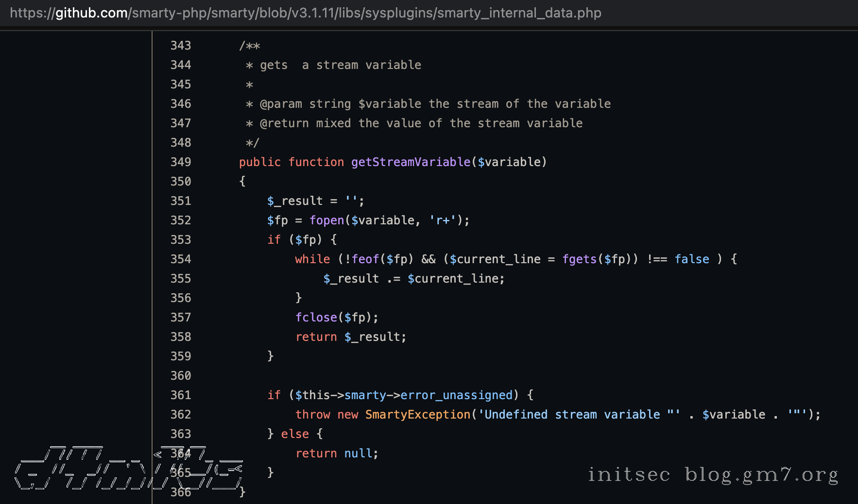
Task: Select line number 352
Action: (181, 220)
